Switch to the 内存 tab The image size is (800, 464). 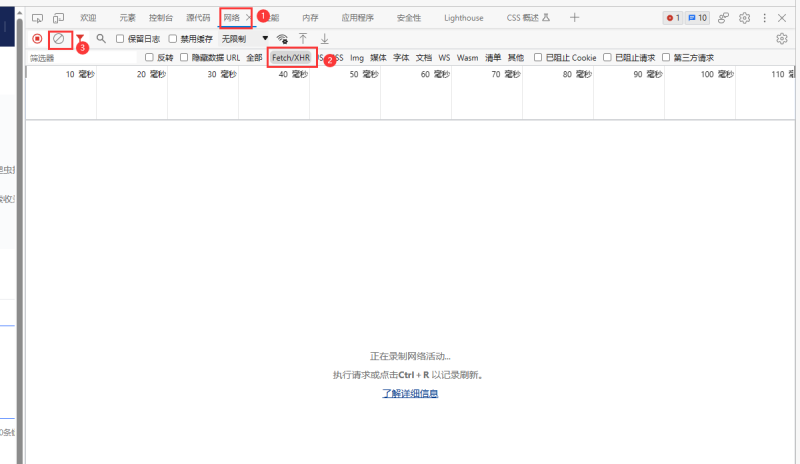(x=310, y=18)
